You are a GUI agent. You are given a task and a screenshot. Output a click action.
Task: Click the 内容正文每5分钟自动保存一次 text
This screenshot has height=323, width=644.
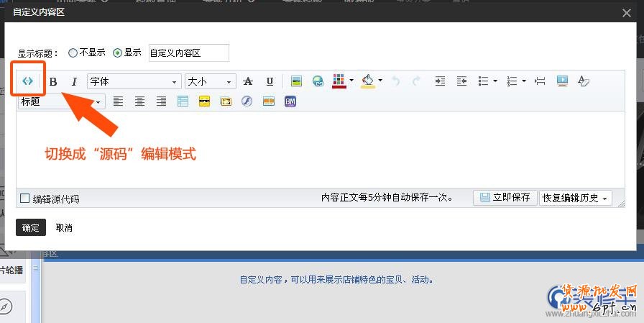[x=387, y=198]
